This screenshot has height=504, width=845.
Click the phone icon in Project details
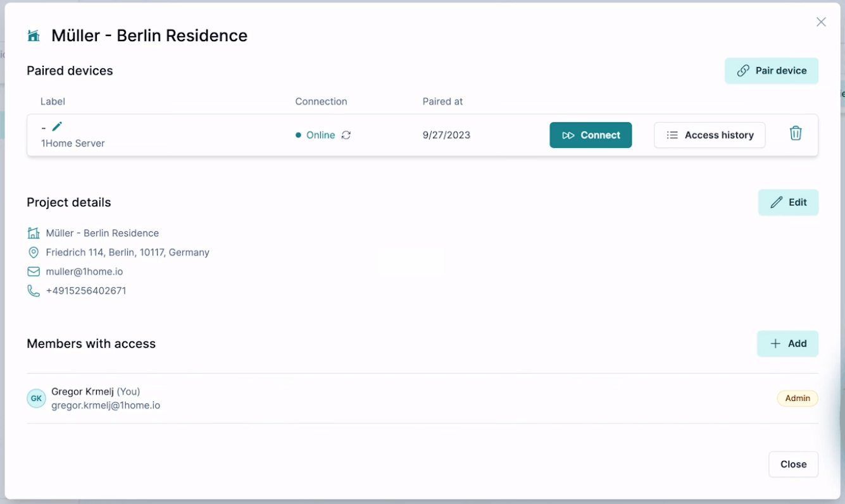point(34,291)
